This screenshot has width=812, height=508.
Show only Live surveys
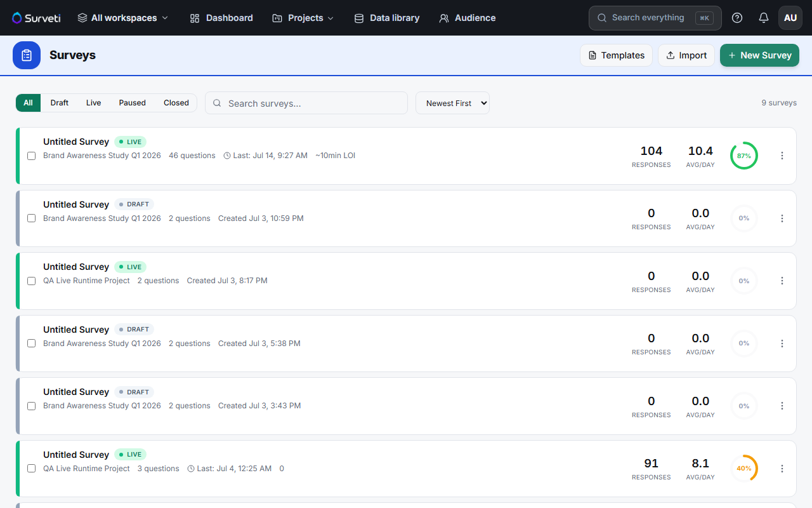click(x=94, y=103)
